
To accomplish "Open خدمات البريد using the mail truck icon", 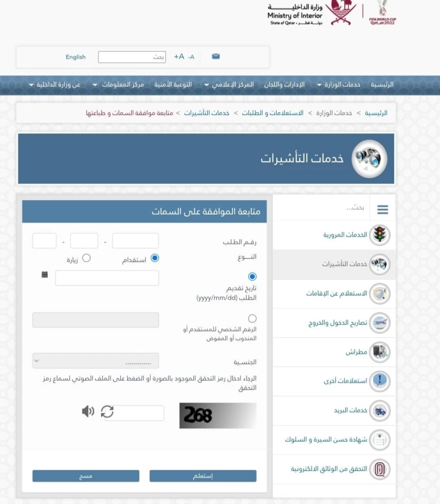I will click(379, 411).
